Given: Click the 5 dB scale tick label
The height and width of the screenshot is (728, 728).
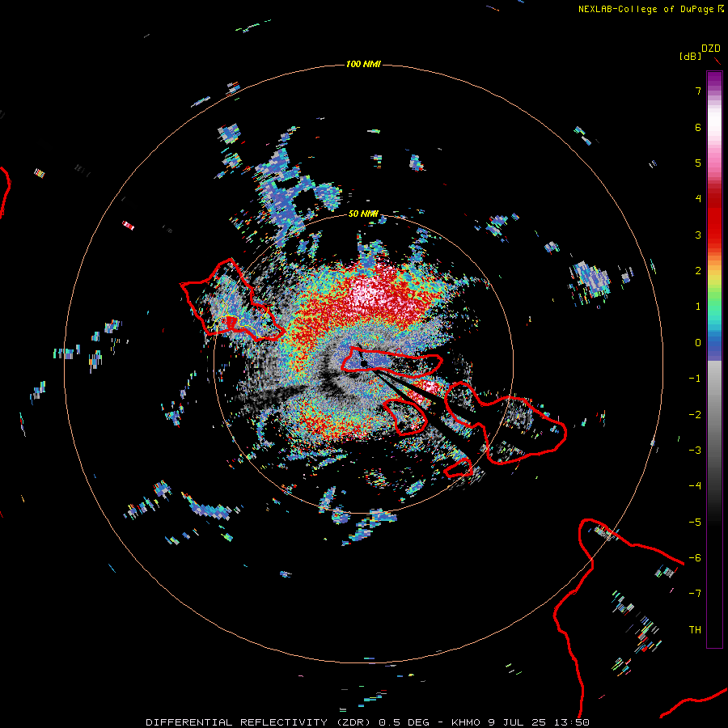Looking at the screenshot, I should pyautogui.click(x=698, y=163).
